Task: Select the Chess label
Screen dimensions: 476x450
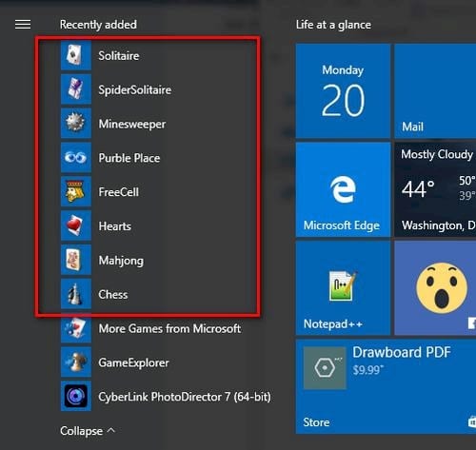Action: tap(113, 294)
